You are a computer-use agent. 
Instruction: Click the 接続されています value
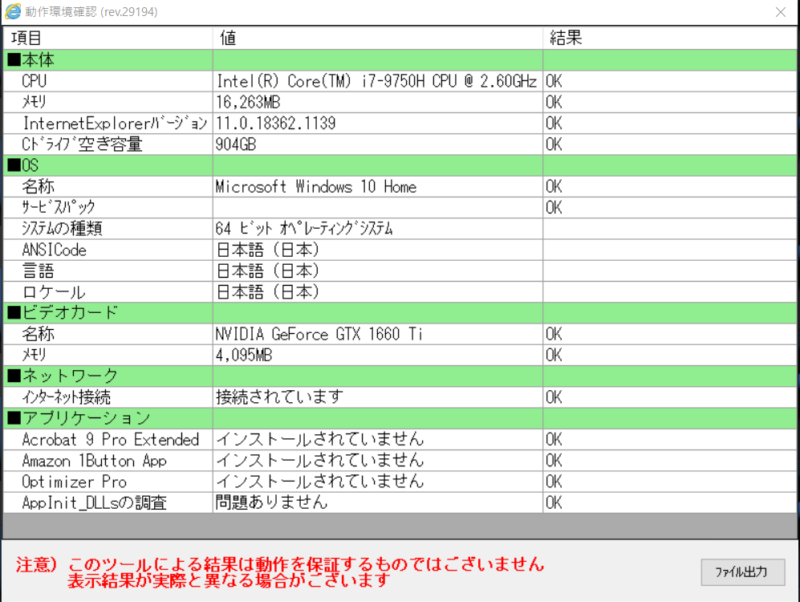point(280,397)
